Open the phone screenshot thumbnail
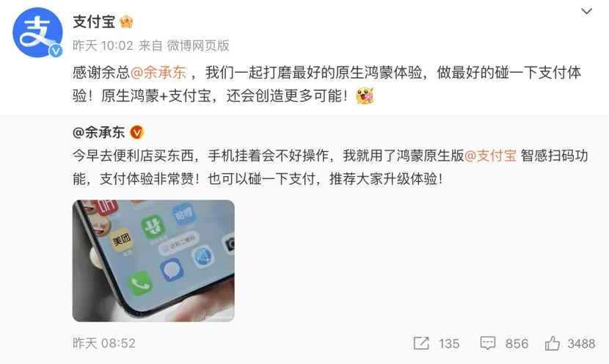The height and width of the screenshot is (364, 609). [x=153, y=261]
